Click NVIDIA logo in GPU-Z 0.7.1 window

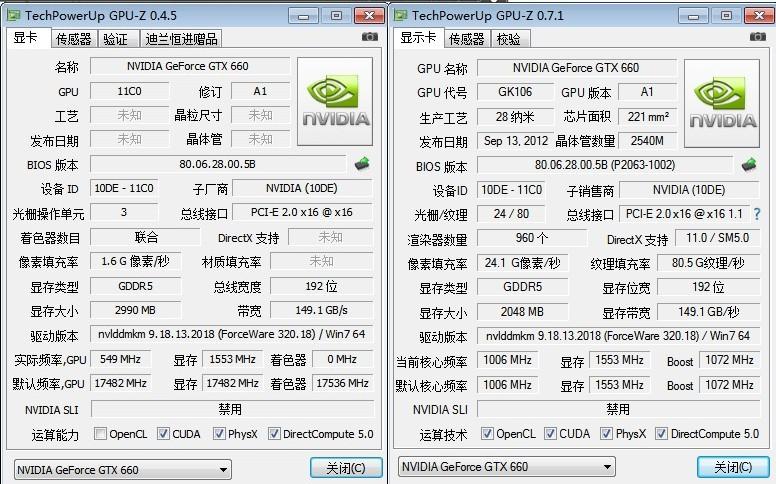click(x=722, y=103)
